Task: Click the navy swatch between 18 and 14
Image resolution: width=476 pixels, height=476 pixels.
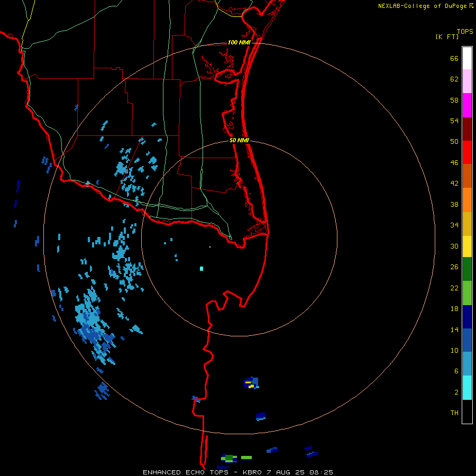Action: [467, 317]
